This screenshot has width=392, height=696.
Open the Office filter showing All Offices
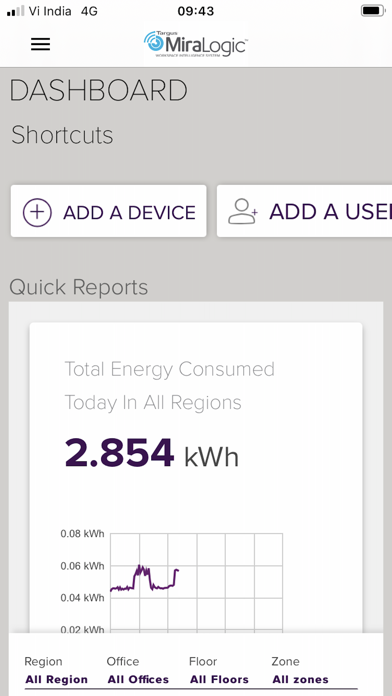pos(138,671)
